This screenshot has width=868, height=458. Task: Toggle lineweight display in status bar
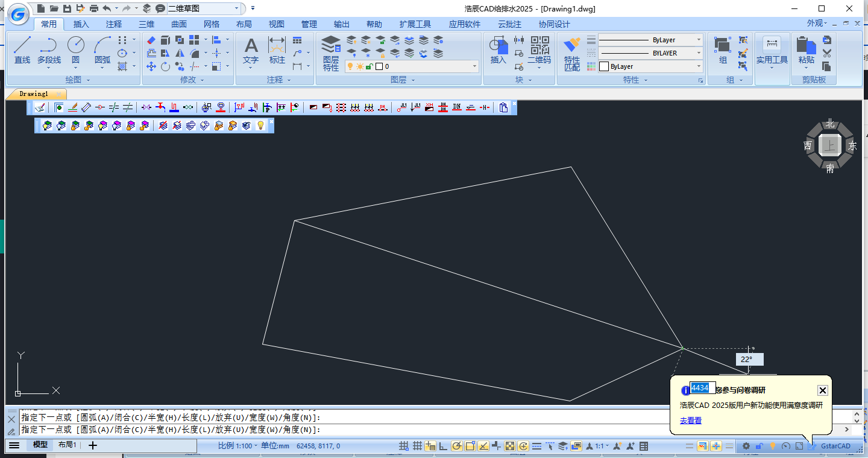tap(536, 446)
